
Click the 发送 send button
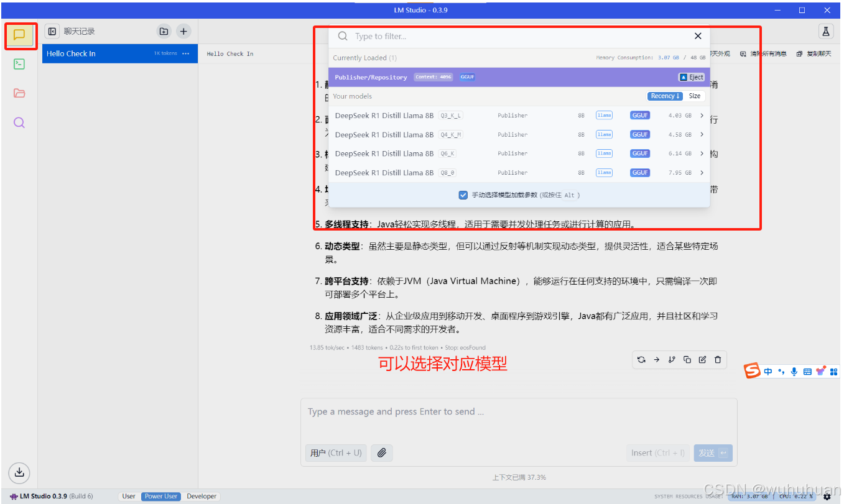pyautogui.click(x=713, y=452)
